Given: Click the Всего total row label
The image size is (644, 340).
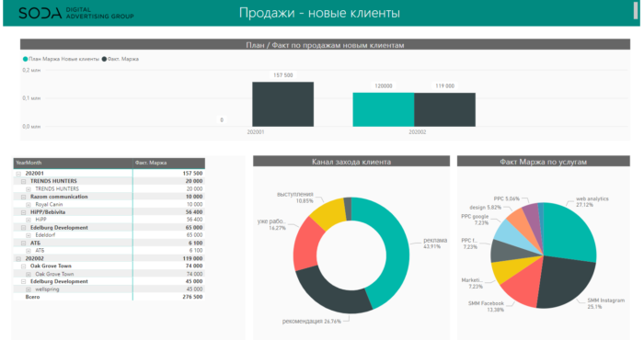Looking at the screenshot, I should pyautogui.click(x=32, y=297).
